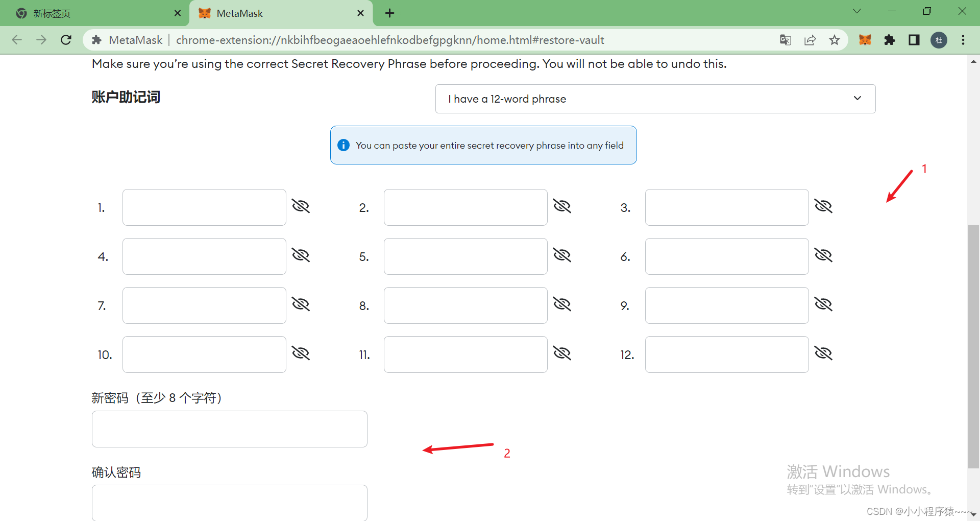Click the browser back button

point(17,40)
